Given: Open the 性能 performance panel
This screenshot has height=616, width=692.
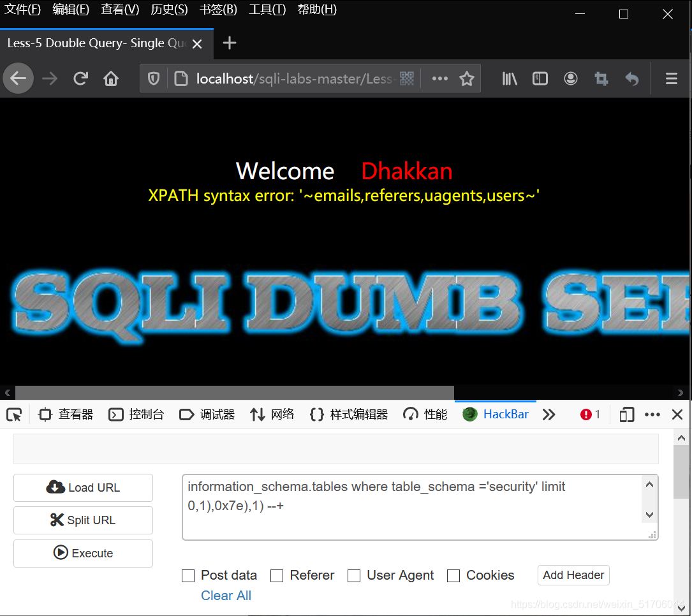Looking at the screenshot, I should pos(425,414).
